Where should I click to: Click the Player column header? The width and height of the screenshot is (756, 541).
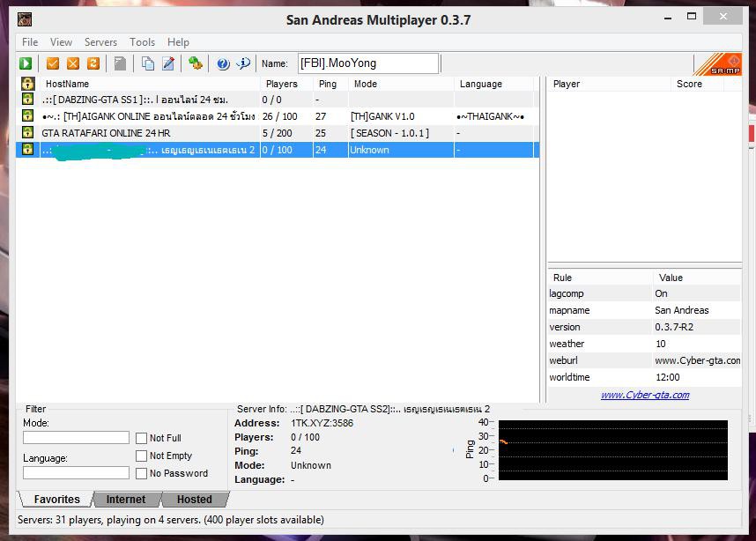(609, 84)
